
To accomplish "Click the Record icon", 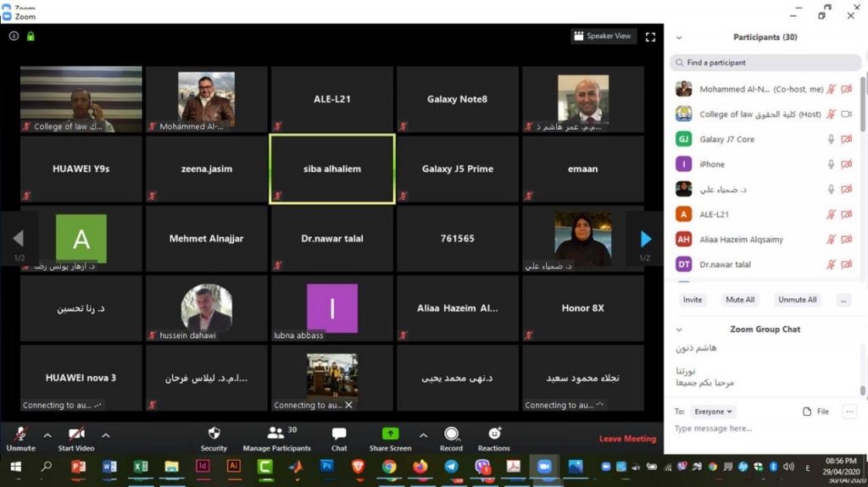I will (451, 434).
